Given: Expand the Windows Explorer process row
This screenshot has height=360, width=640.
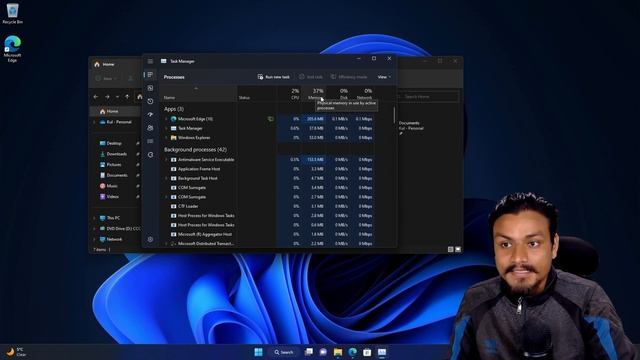Looking at the screenshot, I should tap(166, 138).
